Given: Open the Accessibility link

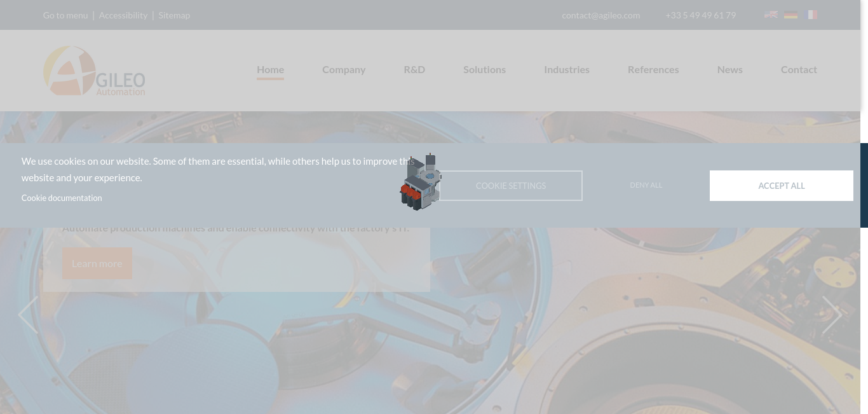Looking at the screenshot, I should click(x=123, y=15).
